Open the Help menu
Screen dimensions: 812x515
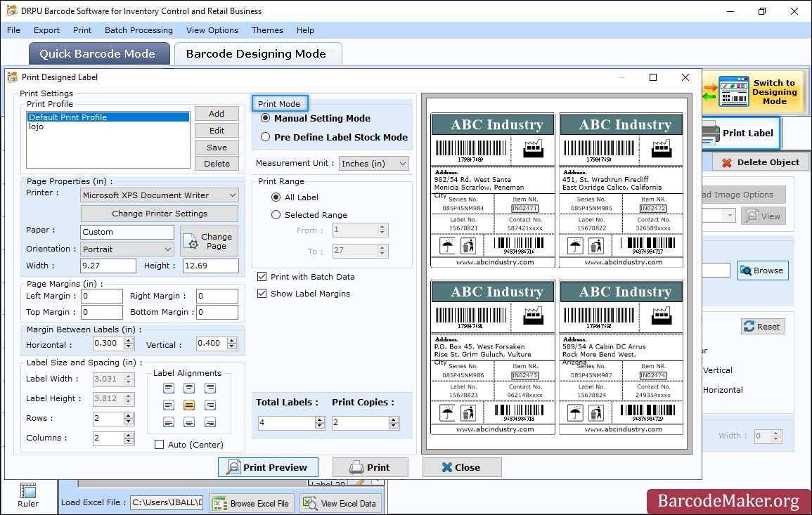coord(306,30)
